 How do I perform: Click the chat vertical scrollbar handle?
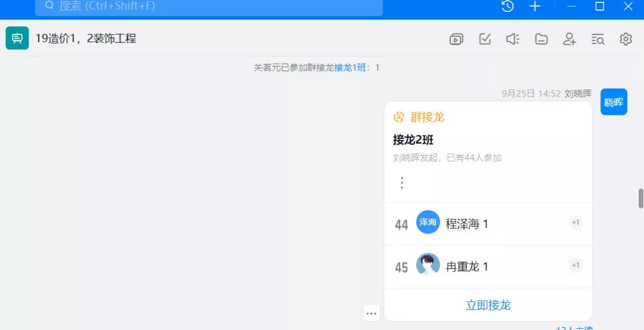(641, 198)
